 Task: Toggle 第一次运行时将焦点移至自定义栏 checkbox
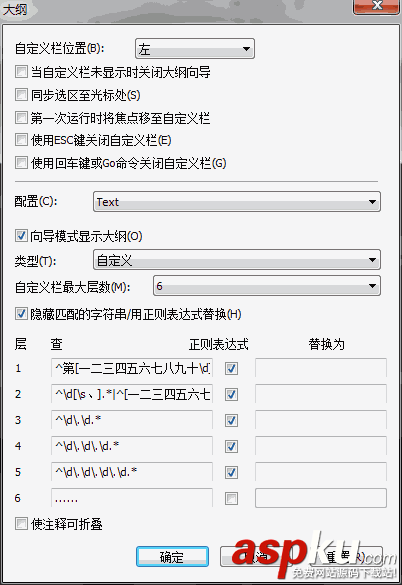pos(21,118)
